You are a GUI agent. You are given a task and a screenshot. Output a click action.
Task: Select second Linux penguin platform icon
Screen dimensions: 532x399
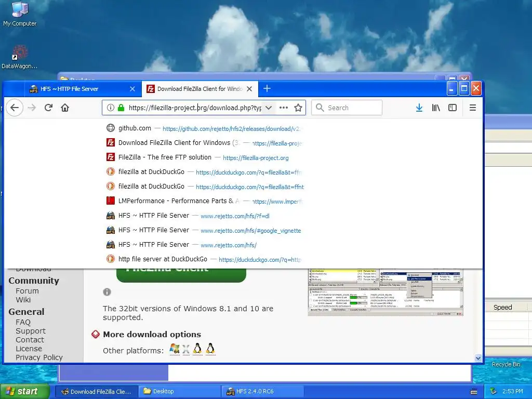pyautogui.click(x=210, y=349)
